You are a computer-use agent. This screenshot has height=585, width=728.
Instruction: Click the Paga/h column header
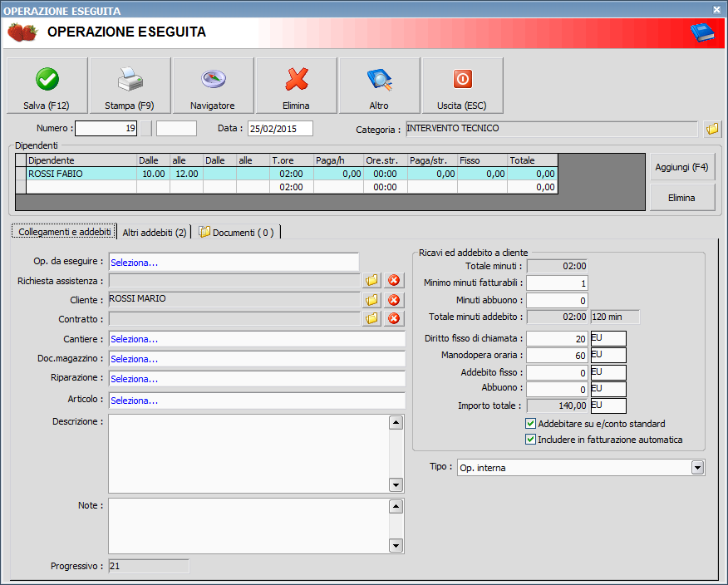(x=339, y=160)
